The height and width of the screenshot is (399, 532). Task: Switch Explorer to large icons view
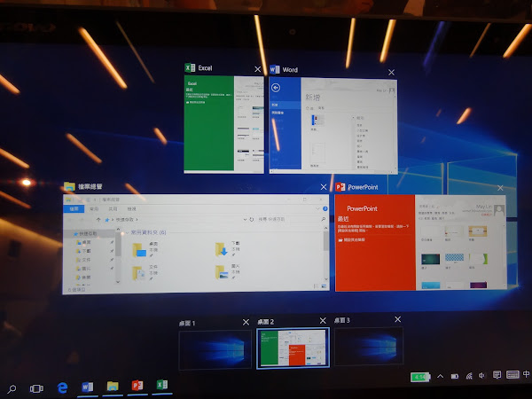click(324, 286)
